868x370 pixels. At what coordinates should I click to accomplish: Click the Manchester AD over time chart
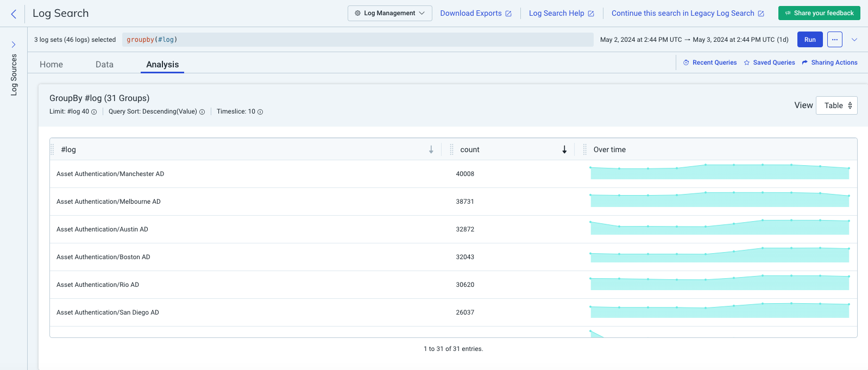[x=719, y=172]
